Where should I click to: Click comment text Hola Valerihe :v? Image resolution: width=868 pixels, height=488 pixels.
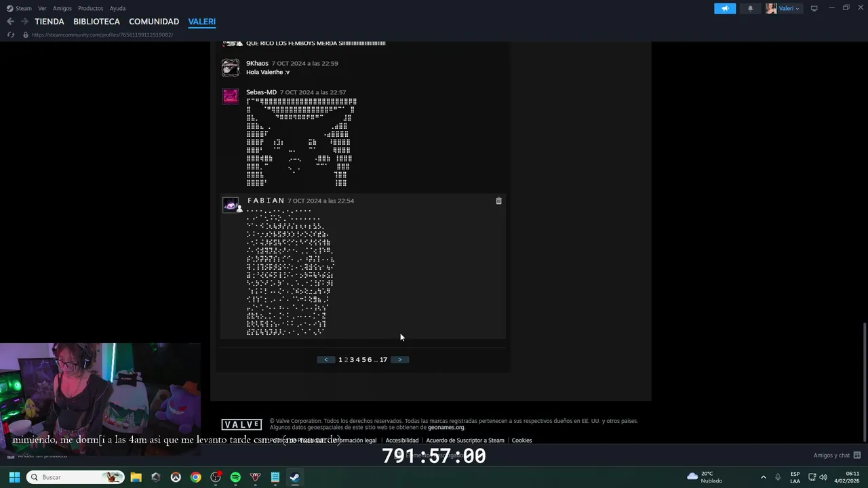[x=268, y=72]
